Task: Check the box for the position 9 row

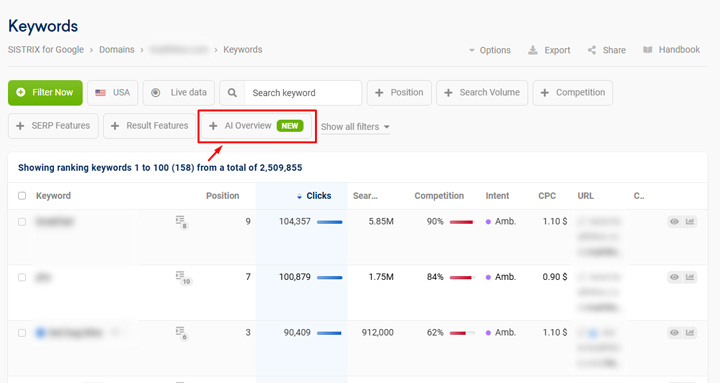Action: pos(22,222)
